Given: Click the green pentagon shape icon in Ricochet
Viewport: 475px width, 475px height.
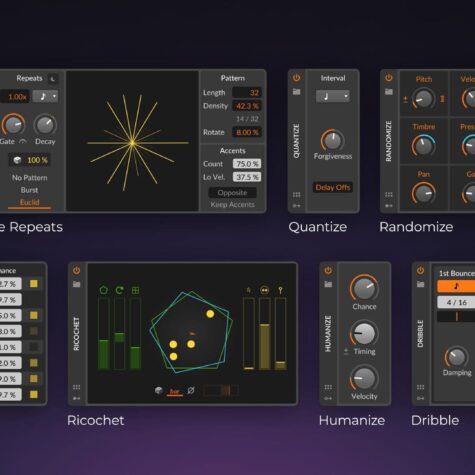Looking at the screenshot, I should pyautogui.click(x=104, y=290).
